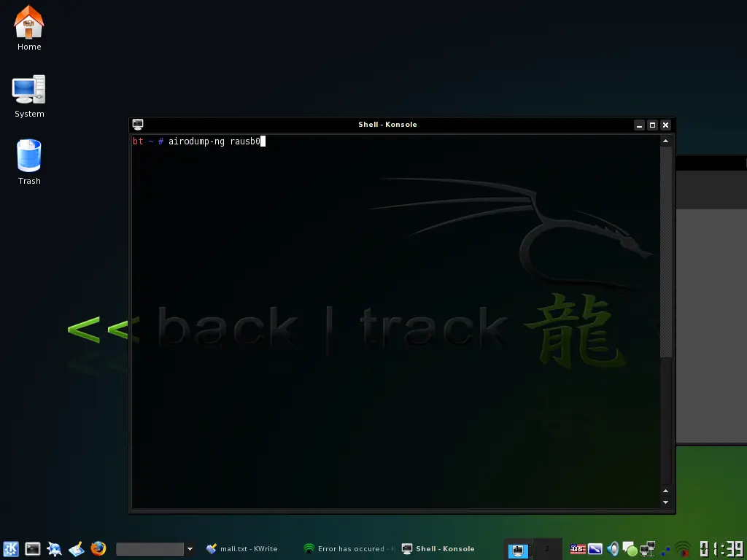Minimize the Shell - Konsole window
The width and height of the screenshot is (747, 560).
(639, 125)
